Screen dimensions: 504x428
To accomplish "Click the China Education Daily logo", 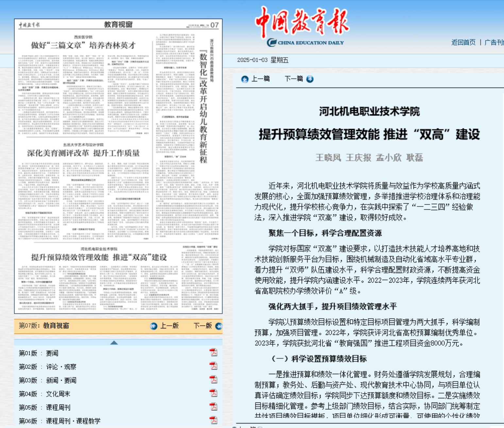I will click(302, 27).
